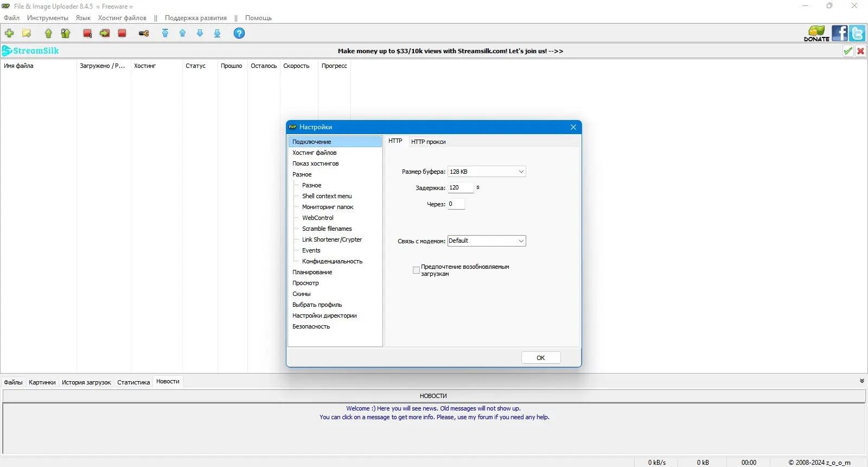This screenshot has width=868, height=467.
Task: Switch to the HTTP tab
Action: [395, 141]
